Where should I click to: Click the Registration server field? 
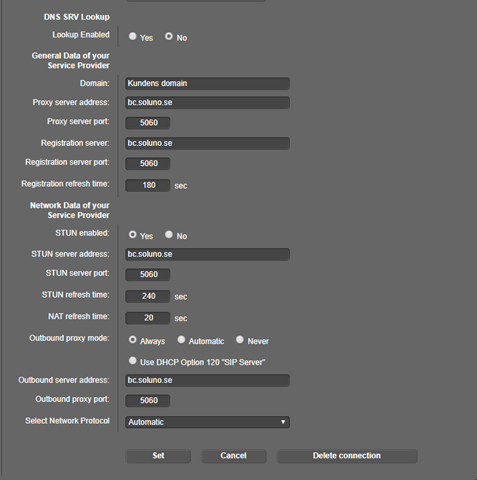(x=207, y=143)
